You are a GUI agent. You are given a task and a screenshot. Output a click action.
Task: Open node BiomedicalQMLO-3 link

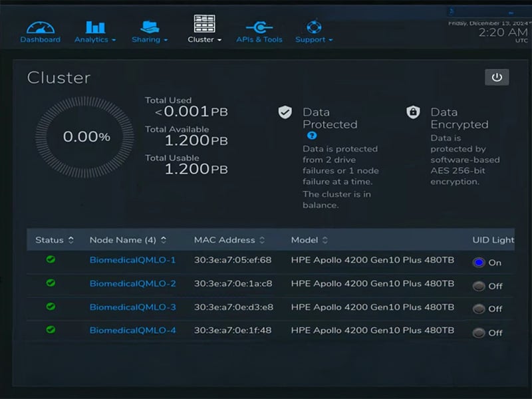click(132, 307)
